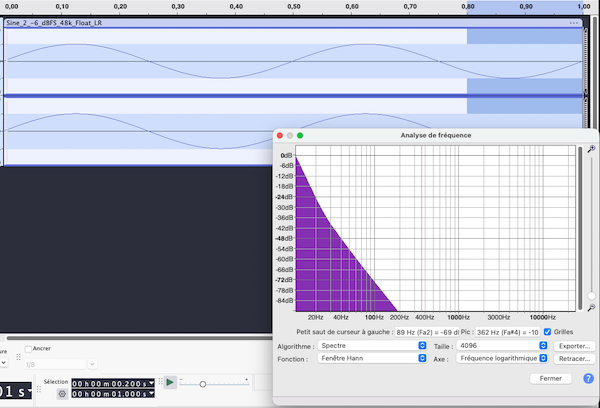Open the Fonction dropdown showing Fenêtre Hann
The height and width of the screenshot is (408, 600).
(x=372, y=358)
